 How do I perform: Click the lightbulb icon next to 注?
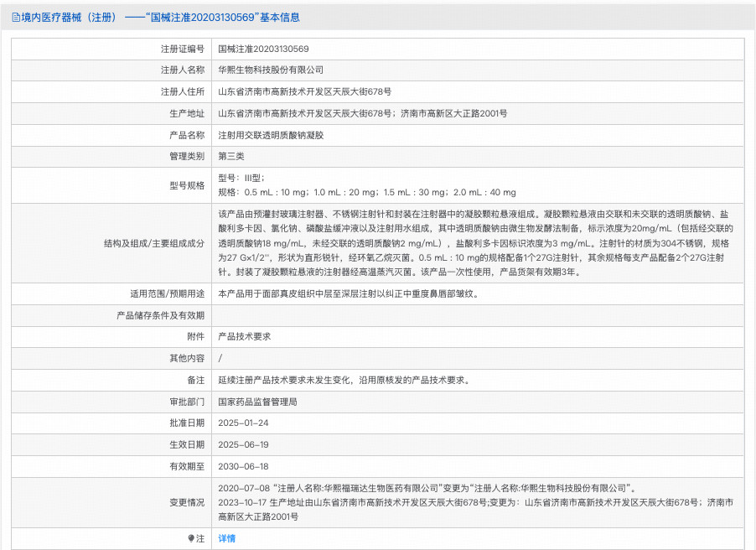click(195, 537)
